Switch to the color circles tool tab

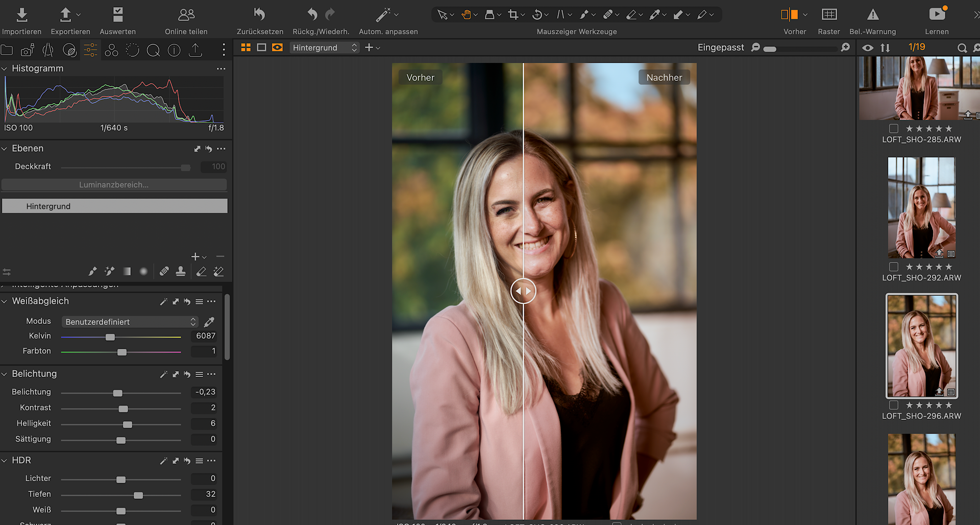[111, 50]
